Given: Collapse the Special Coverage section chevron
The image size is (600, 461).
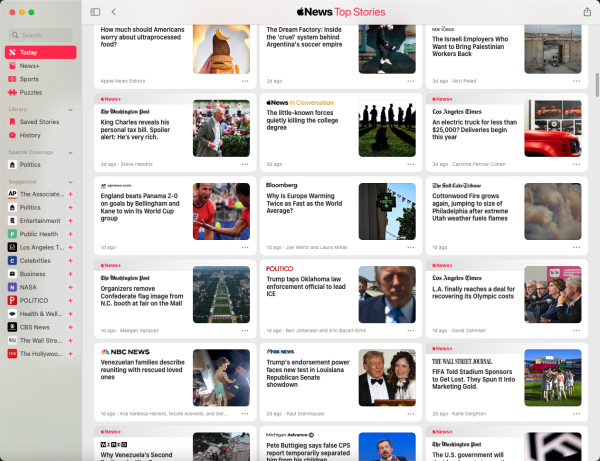Looking at the screenshot, I should pos(70,153).
